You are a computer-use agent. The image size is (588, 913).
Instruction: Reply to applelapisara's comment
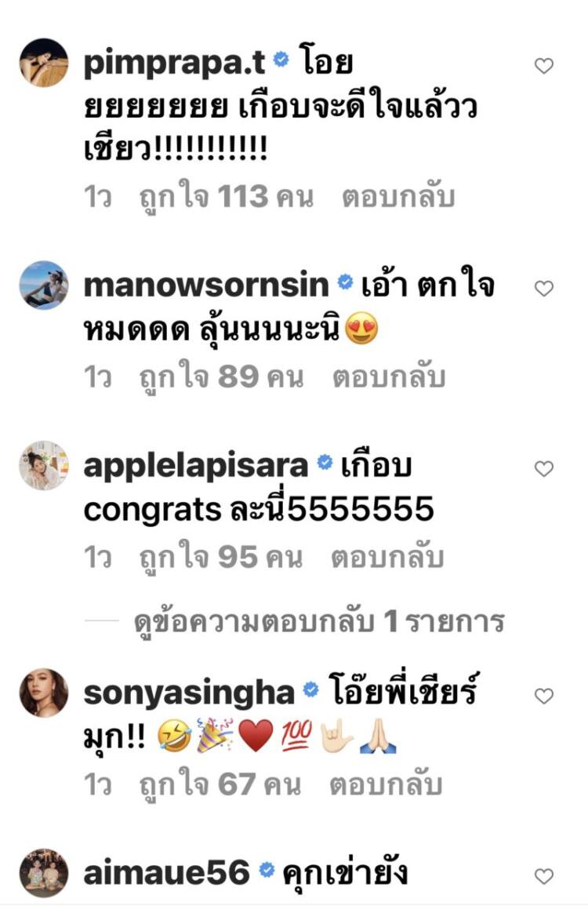point(388,558)
